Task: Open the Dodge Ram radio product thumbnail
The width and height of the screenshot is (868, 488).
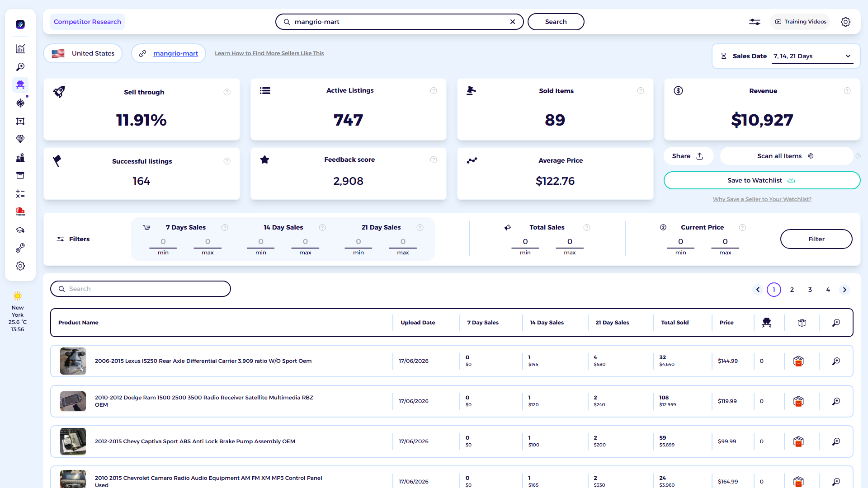Action: (x=73, y=401)
